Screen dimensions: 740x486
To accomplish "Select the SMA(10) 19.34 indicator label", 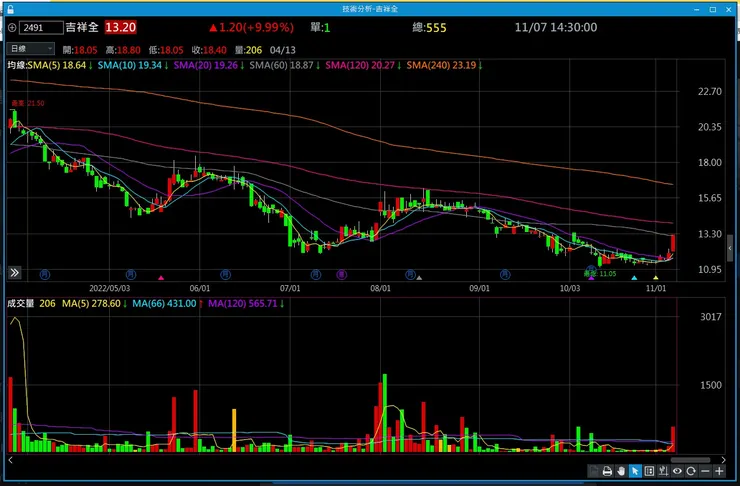I will pos(130,65).
